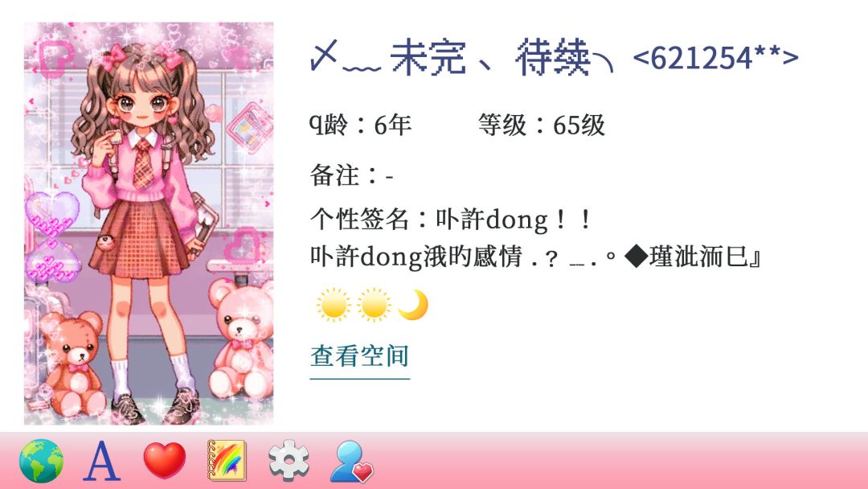
Task: Select the blue letter A font icon
Action: coord(102,461)
